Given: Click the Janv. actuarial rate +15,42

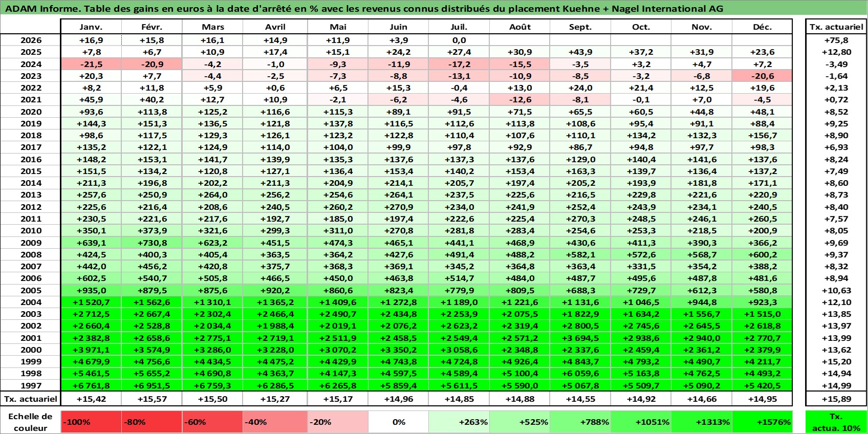Looking at the screenshot, I should pyautogui.click(x=91, y=399).
